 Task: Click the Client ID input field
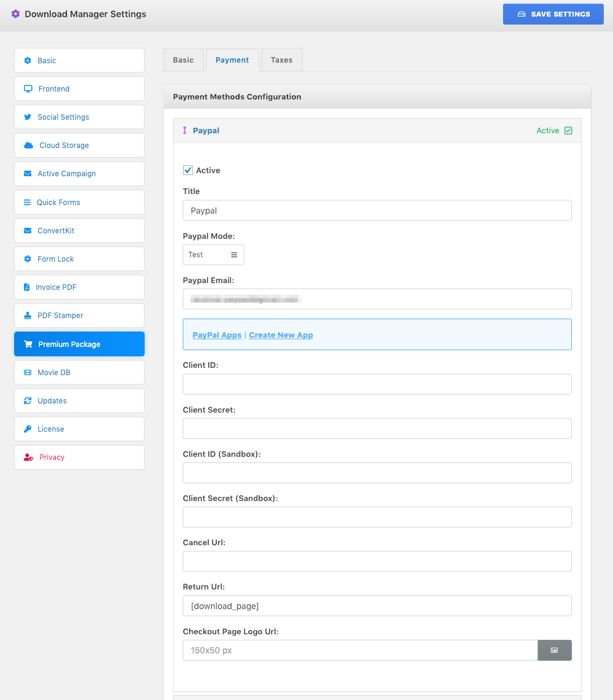pos(377,384)
